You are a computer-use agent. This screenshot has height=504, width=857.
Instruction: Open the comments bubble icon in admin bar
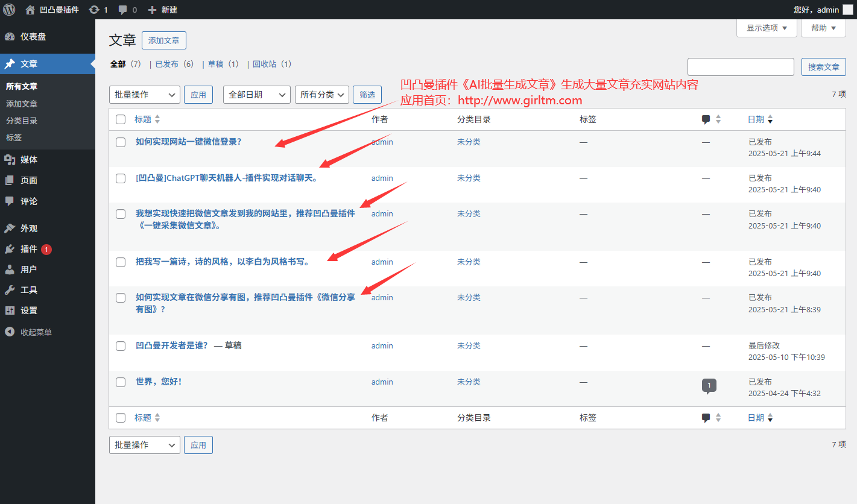point(123,10)
